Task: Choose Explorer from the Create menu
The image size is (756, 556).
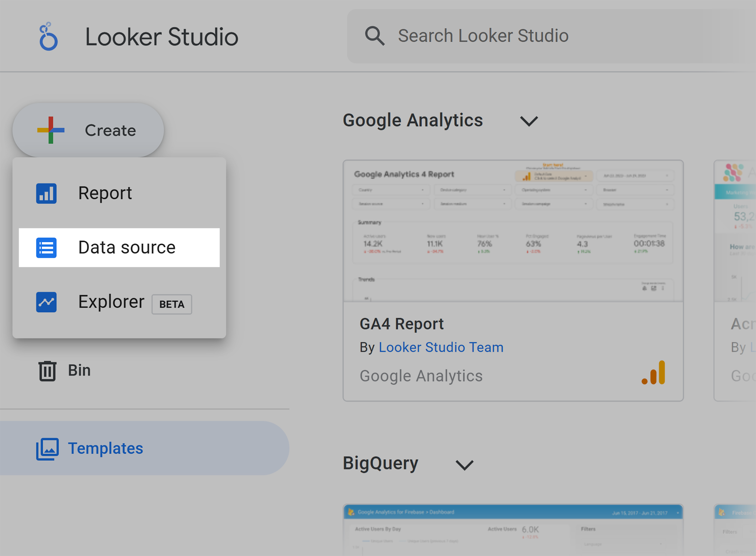Action: (119, 302)
